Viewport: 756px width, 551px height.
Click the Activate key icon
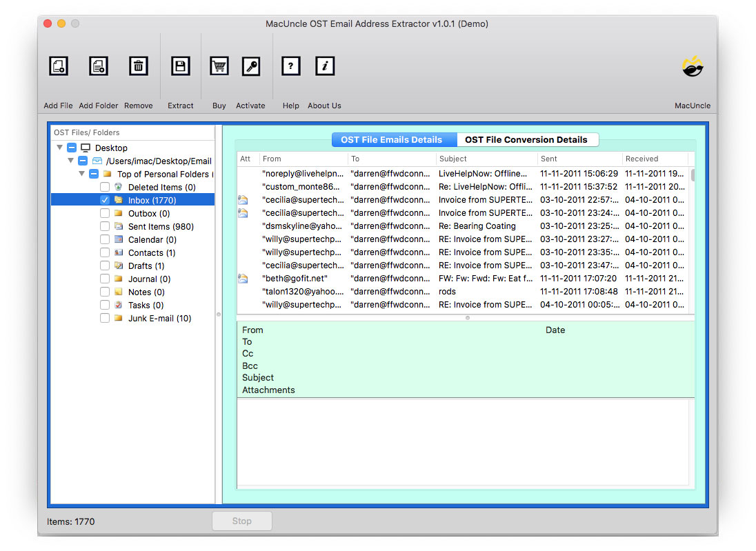[x=251, y=66]
